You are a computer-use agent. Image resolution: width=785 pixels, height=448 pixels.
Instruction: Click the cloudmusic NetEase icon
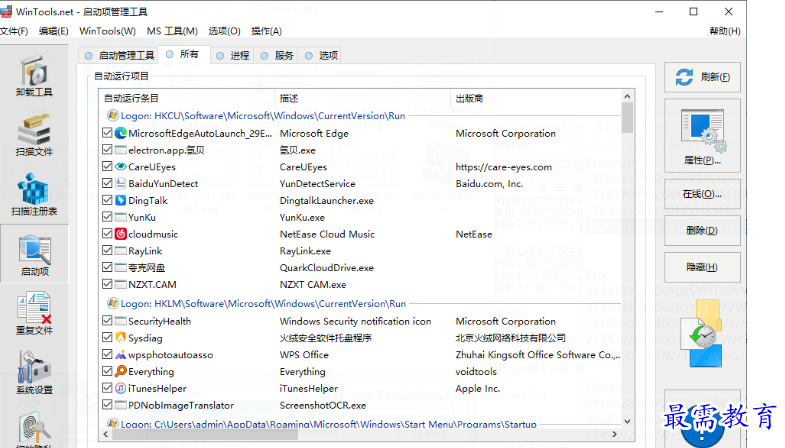(121, 234)
